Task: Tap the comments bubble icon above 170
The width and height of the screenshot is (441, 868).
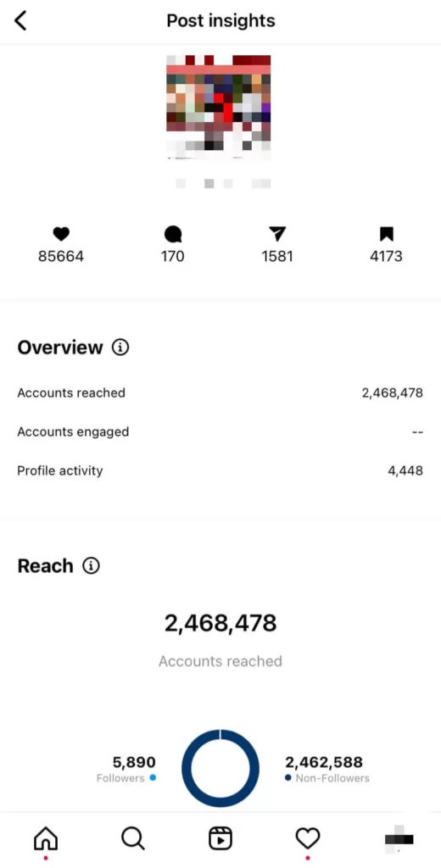Action: (173, 235)
